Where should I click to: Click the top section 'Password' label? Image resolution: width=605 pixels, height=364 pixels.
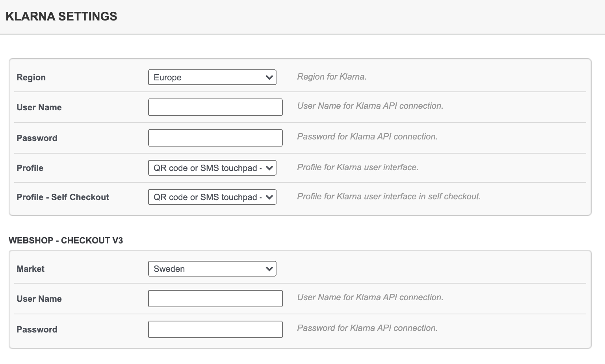point(37,138)
